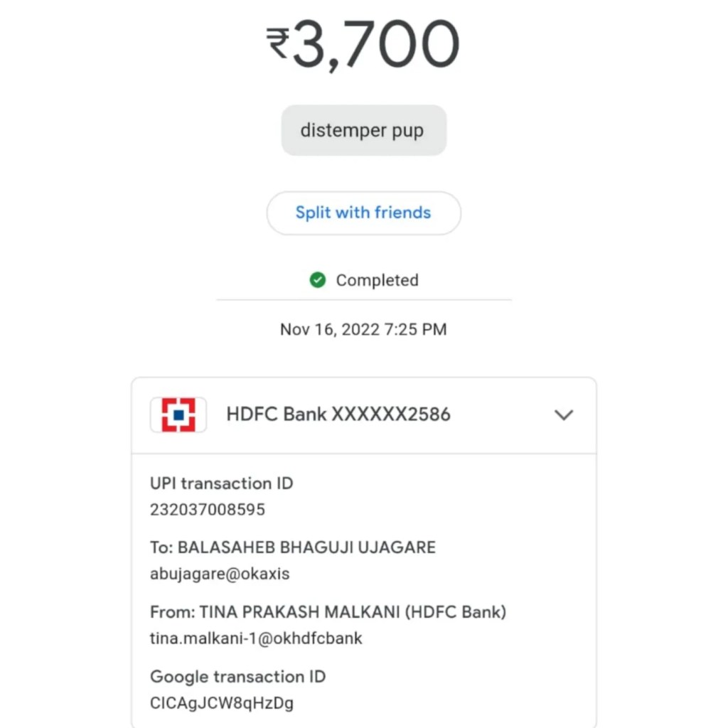Select the UPI ID number 232037008595
This screenshot has height=728, width=728.
(208, 510)
